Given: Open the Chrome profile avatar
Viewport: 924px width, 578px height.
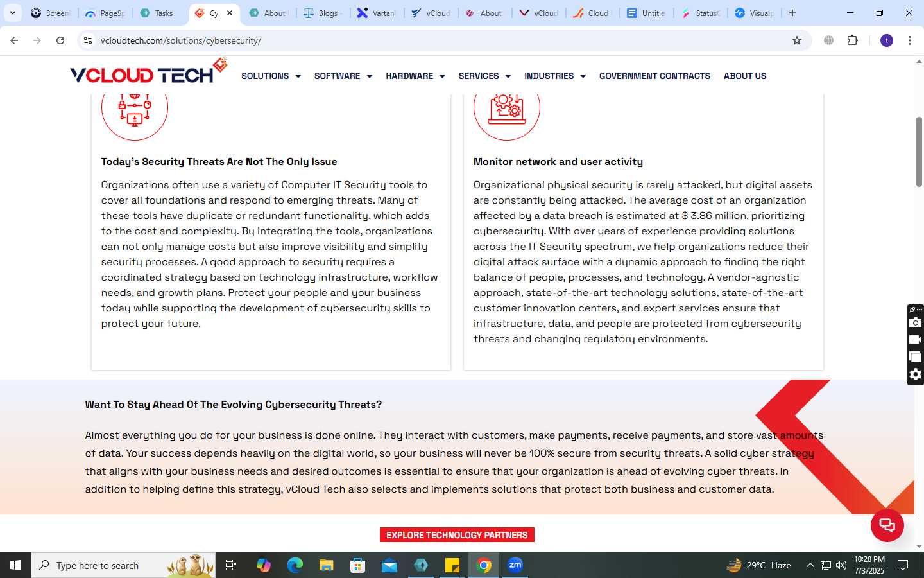Looking at the screenshot, I should 887,40.
